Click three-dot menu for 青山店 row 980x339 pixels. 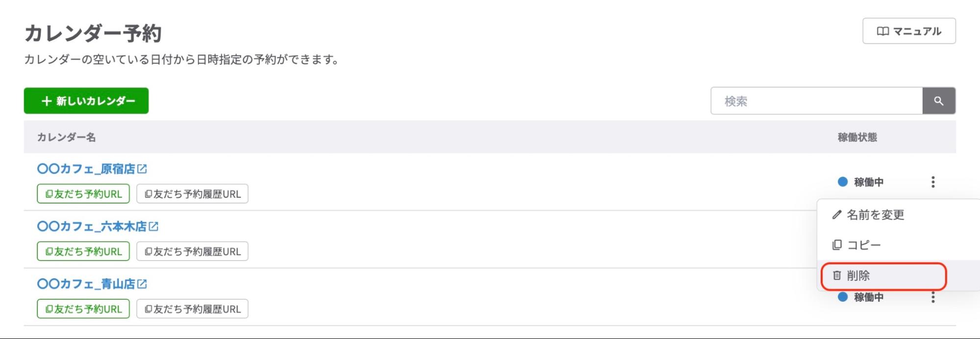pyautogui.click(x=932, y=297)
